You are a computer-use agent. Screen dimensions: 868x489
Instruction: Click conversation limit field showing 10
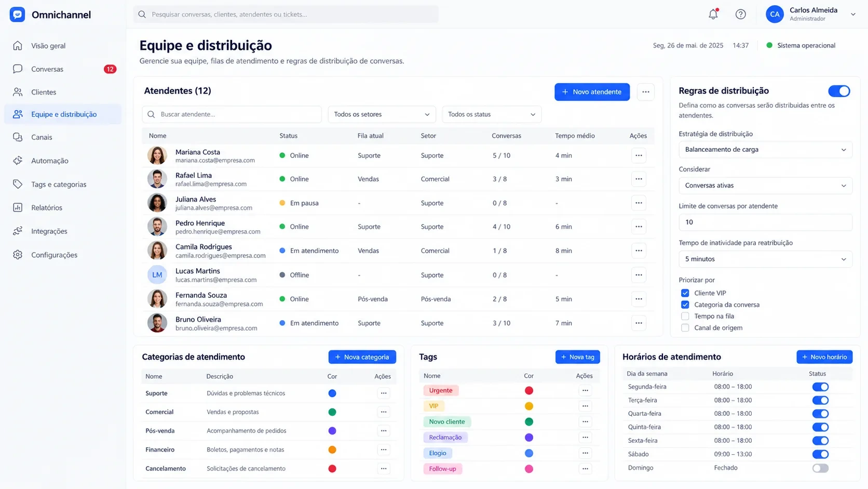point(765,222)
